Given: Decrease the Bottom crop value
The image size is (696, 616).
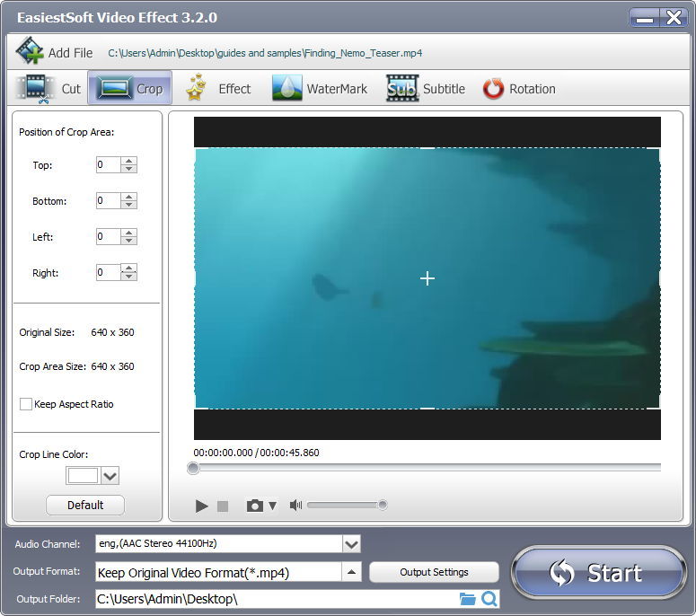Looking at the screenshot, I should (128, 205).
